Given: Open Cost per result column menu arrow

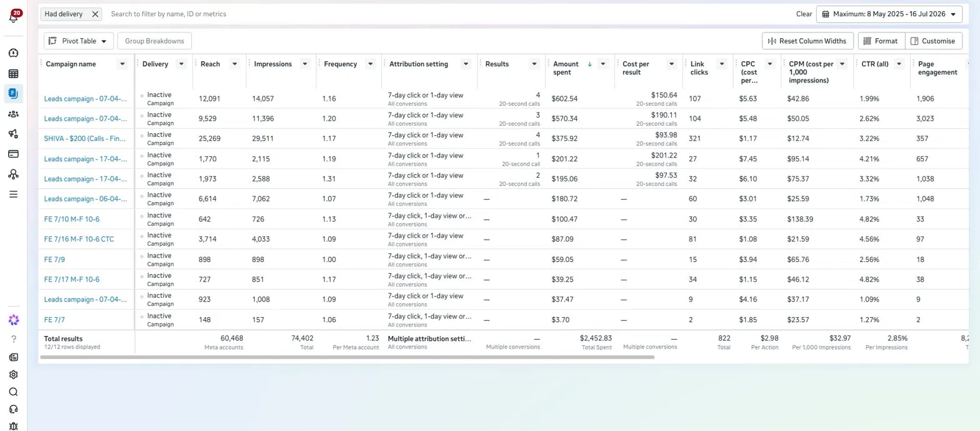Looking at the screenshot, I should pyautogui.click(x=671, y=64).
